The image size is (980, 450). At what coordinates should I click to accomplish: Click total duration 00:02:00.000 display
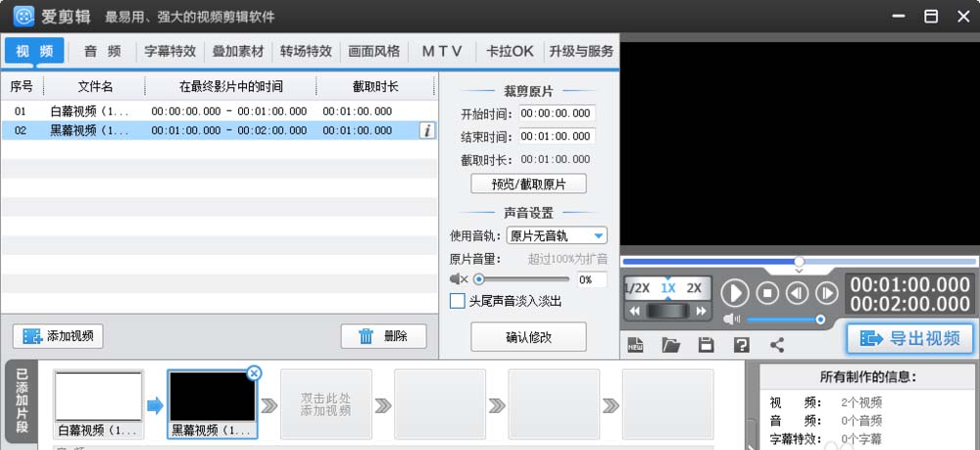coord(910,304)
